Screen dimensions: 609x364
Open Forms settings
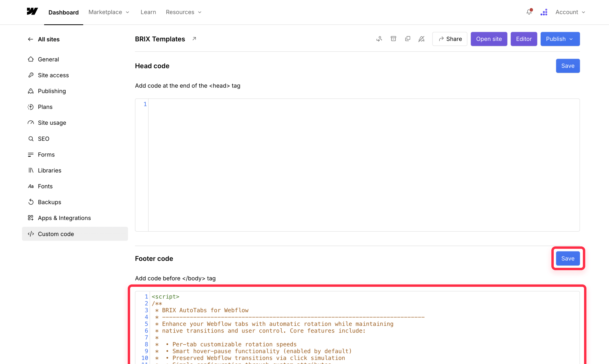pos(75,154)
